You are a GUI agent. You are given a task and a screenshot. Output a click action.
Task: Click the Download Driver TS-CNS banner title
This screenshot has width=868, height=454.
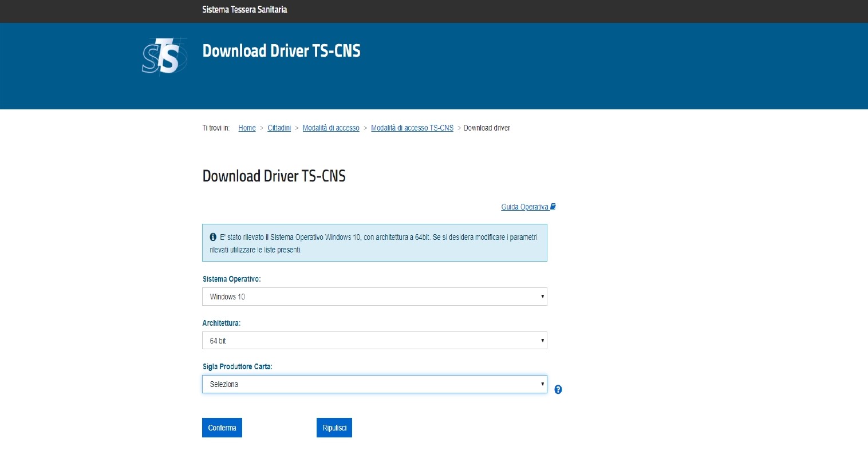(281, 51)
